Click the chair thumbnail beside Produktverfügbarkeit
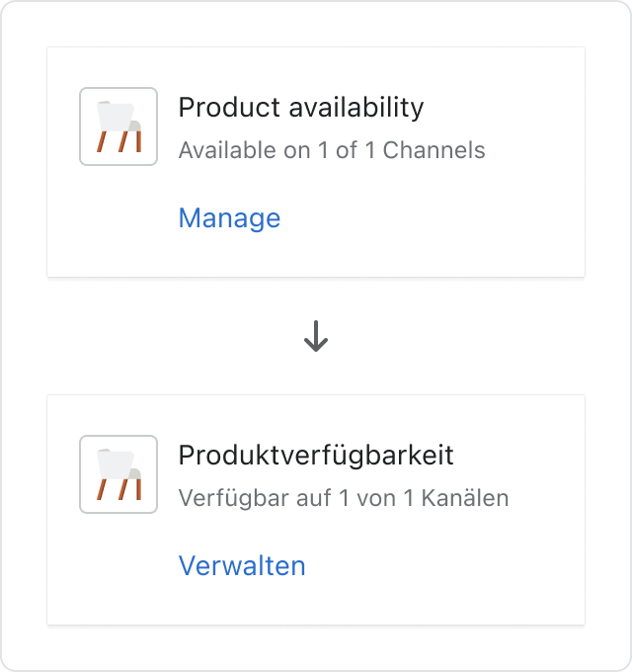 pyautogui.click(x=118, y=474)
